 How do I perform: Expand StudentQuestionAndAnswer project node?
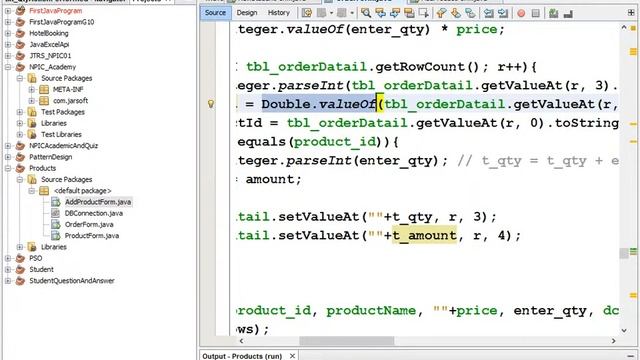pos(8,280)
